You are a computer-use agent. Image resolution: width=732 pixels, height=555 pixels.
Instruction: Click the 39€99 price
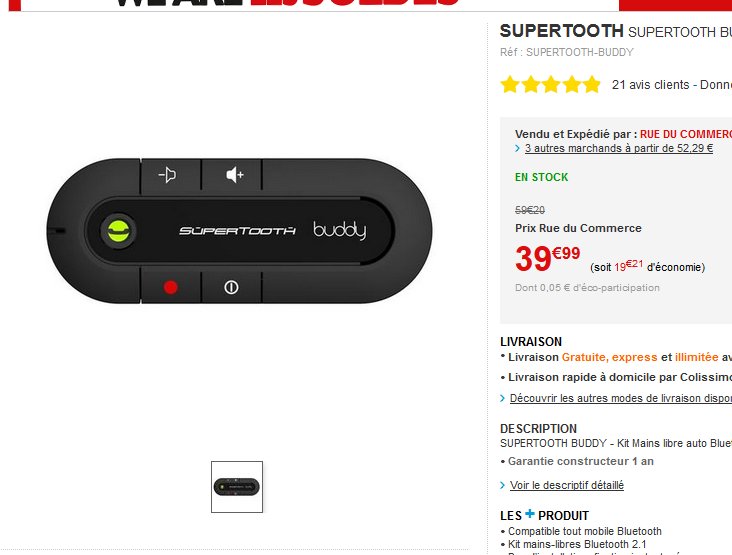click(x=548, y=258)
